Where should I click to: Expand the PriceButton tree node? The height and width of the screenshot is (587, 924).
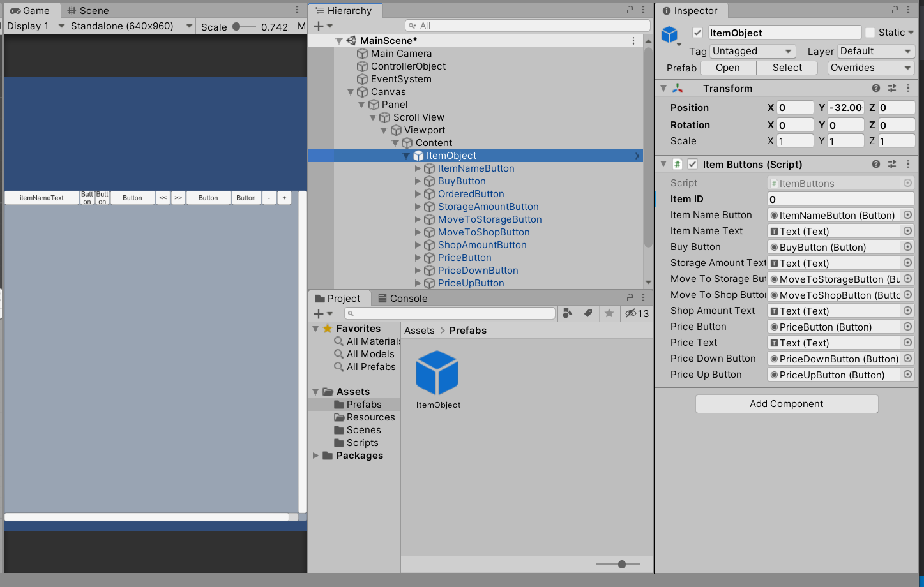(x=418, y=258)
